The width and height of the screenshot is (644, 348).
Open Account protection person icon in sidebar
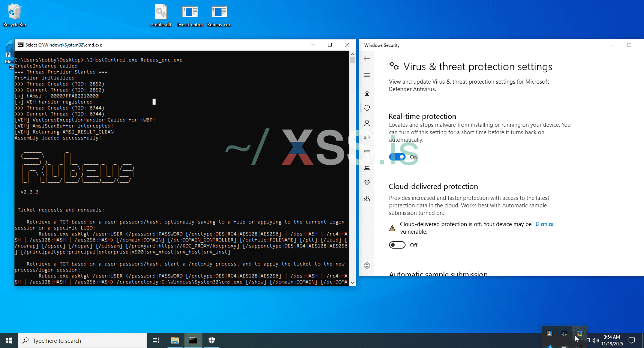367,123
